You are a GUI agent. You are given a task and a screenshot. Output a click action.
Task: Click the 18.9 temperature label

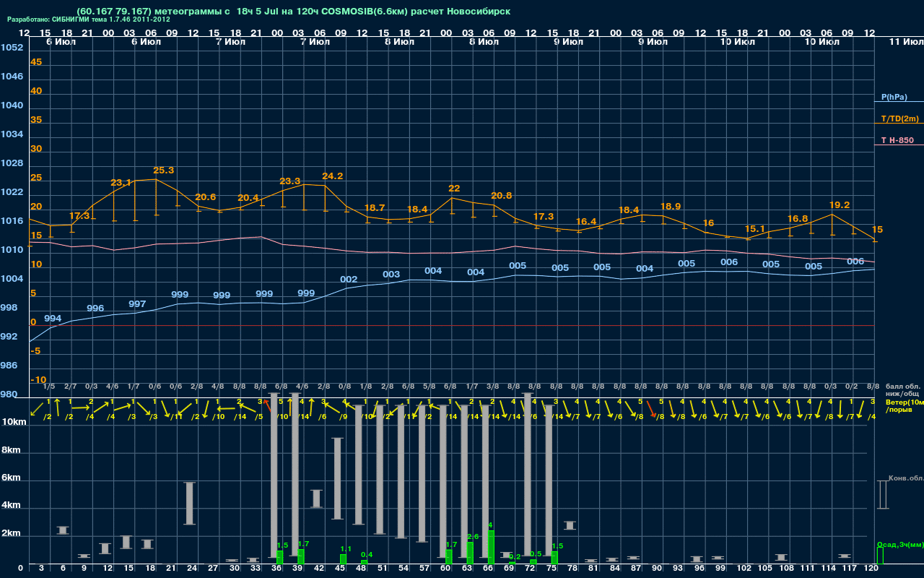[671, 207]
